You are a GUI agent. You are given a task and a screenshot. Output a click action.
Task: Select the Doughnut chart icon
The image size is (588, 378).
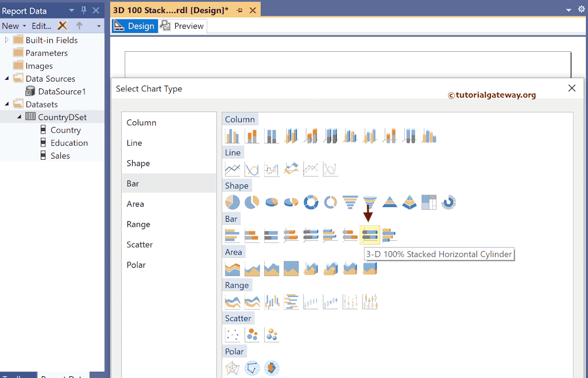click(311, 202)
